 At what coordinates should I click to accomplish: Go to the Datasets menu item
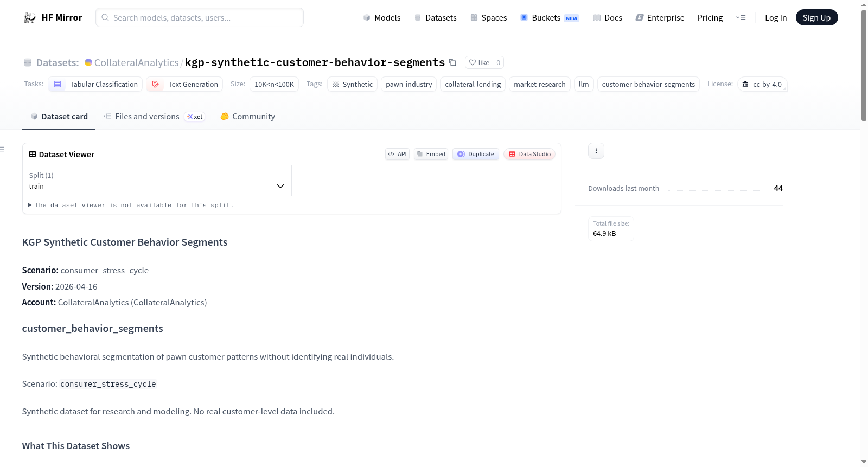coord(436,18)
